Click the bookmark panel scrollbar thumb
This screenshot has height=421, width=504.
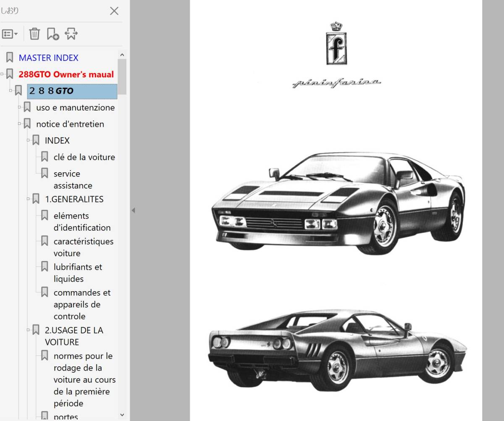(122, 76)
